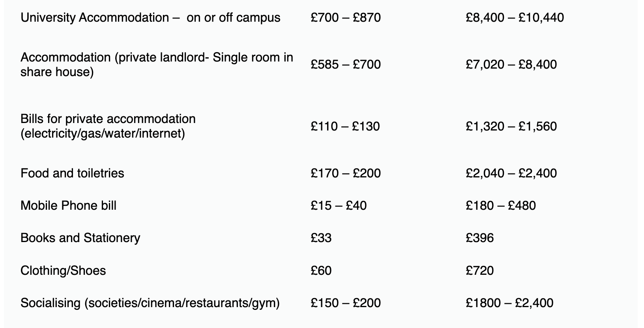
Task: Click the £180 – £480 phone cost
Action: pos(500,205)
